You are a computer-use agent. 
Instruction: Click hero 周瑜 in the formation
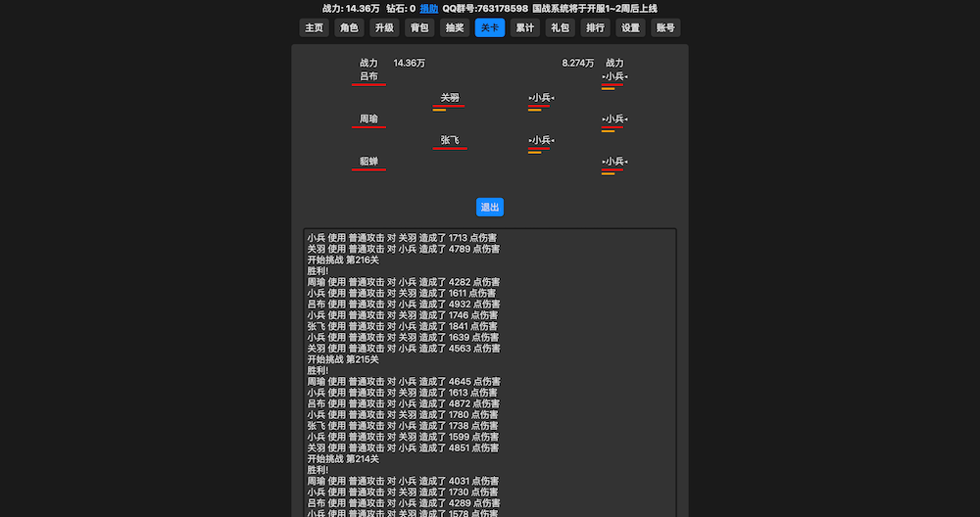click(368, 119)
